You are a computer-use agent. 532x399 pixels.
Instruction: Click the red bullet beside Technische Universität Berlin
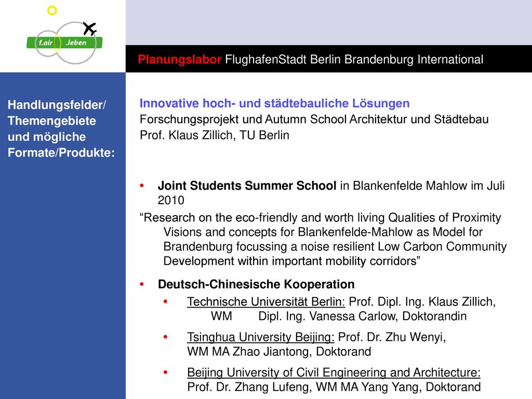point(166,301)
